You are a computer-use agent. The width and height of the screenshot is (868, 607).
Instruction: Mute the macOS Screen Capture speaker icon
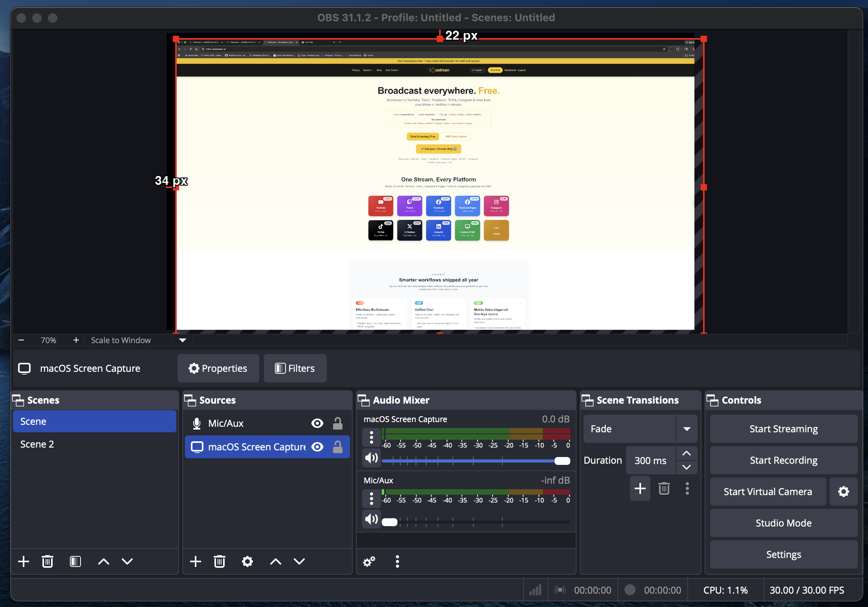(371, 458)
